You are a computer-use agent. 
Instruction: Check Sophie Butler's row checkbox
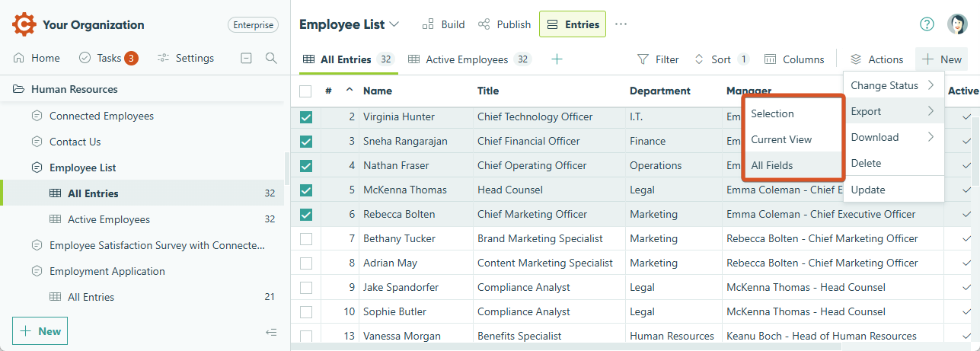point(305,312)
